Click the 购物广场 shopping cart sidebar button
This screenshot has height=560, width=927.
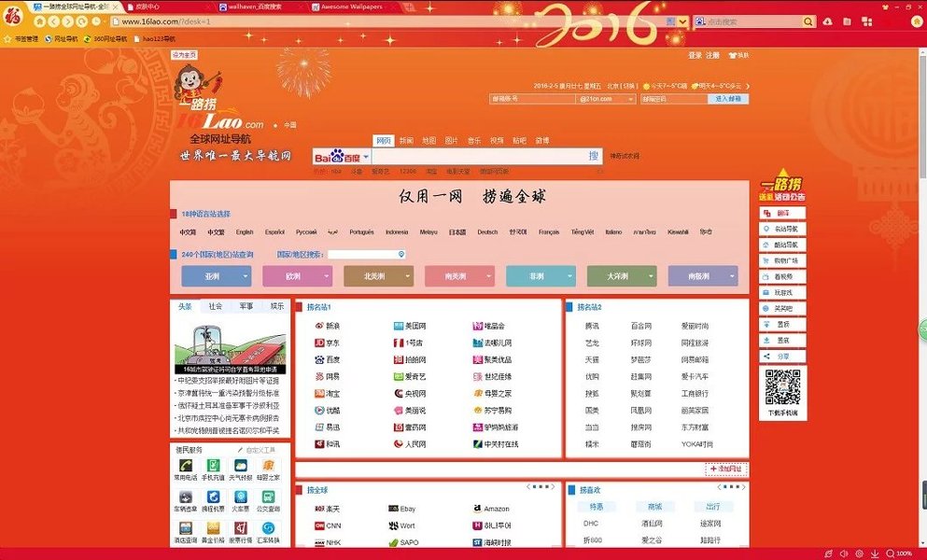coord(782,260)
